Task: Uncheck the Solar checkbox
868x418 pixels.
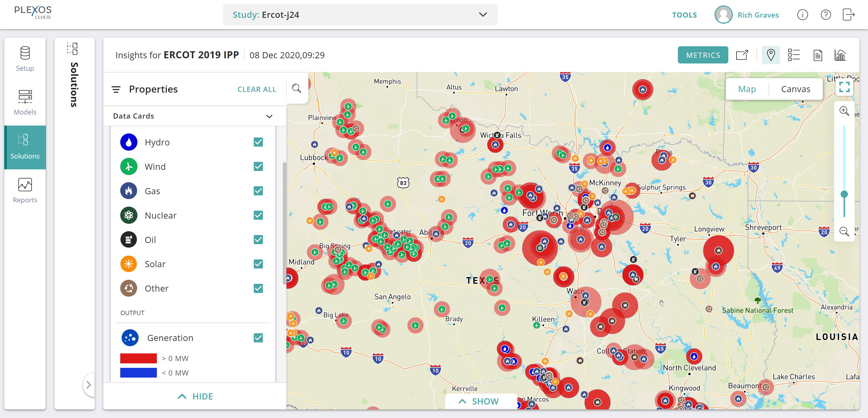Action: (x=258, y=264)
